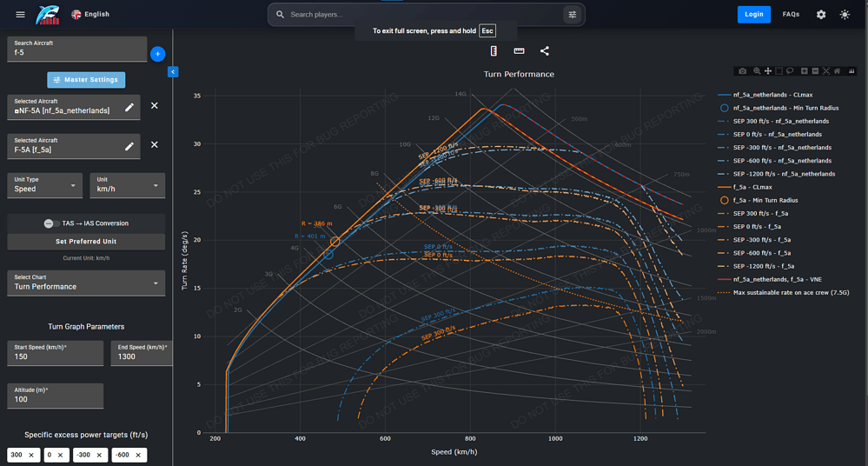The width and height of the screenshot is (868, 466).
Task: Remove the 0 SEP target chip
Action: coord(60,455)
